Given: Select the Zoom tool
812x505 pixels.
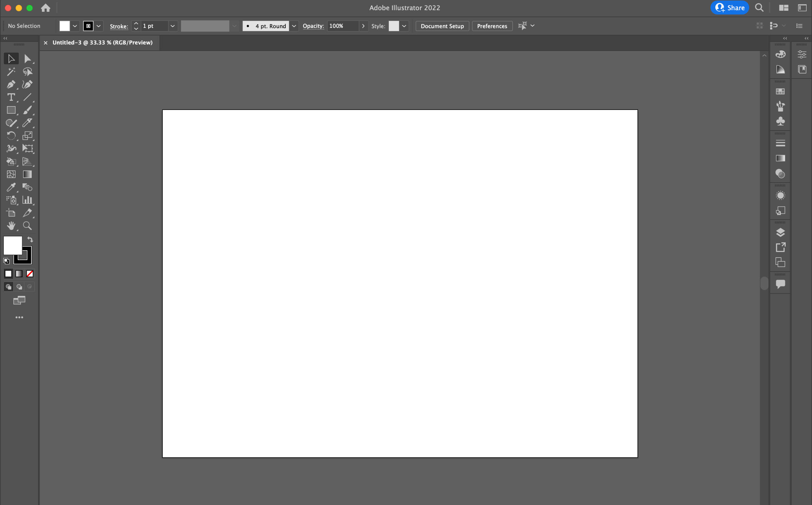Looking at the screenshot, I should point(27,226).
